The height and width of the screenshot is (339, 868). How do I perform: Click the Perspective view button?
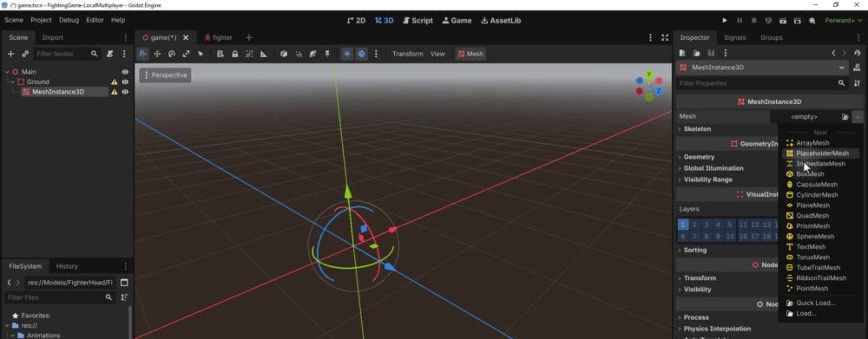pos(165,75)
